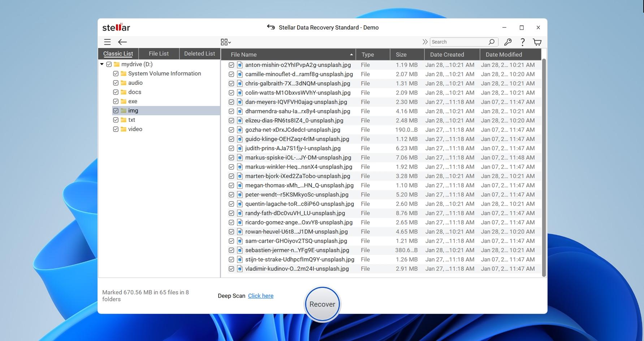Toggle checkbox for judith-prins-AJa7S1fjy-I-unsplash.jpg
Viewport: 644px width, 341px height.
coord(231,148)
